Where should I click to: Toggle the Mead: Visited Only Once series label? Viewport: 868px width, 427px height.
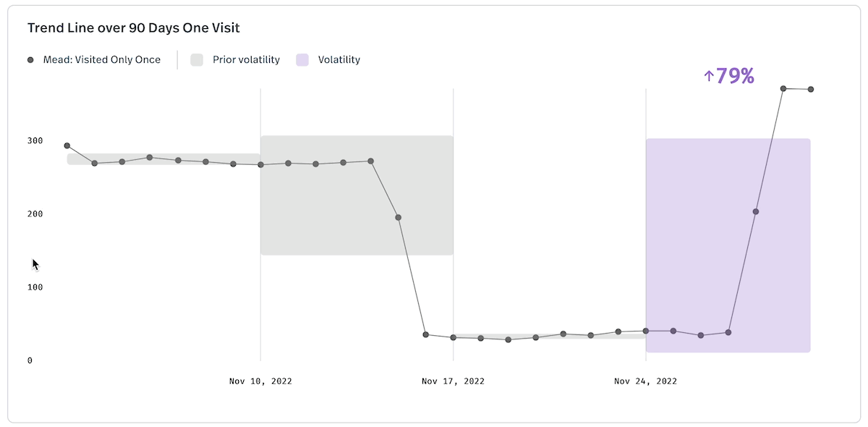(102, 60)
